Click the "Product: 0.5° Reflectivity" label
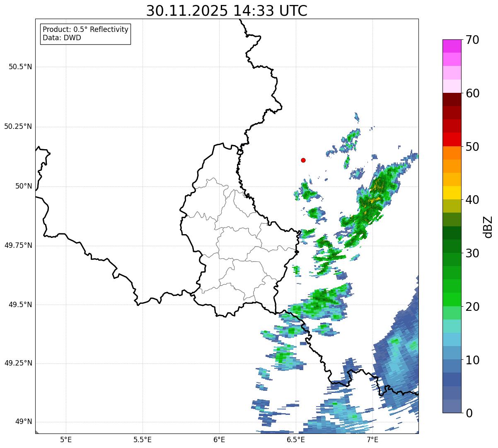 (x=85, y=29)
